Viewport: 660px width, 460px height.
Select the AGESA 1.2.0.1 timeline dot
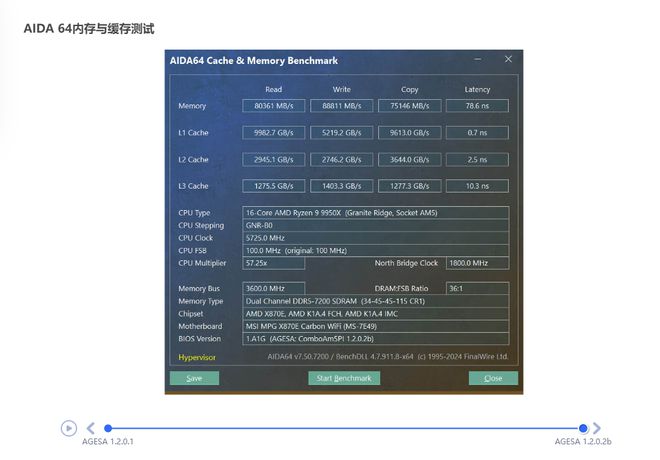point(108,428)
